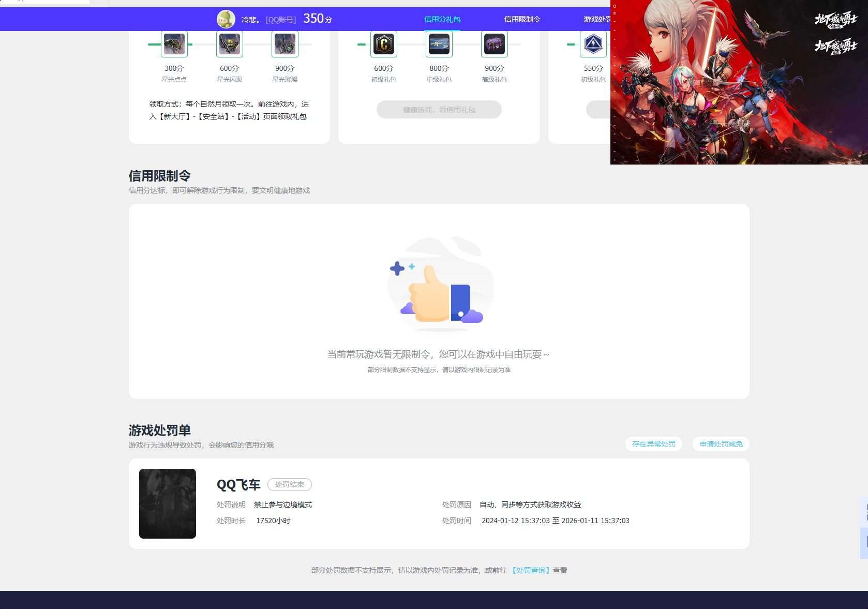Click the QQ飞车 game title

pos(238,485)
